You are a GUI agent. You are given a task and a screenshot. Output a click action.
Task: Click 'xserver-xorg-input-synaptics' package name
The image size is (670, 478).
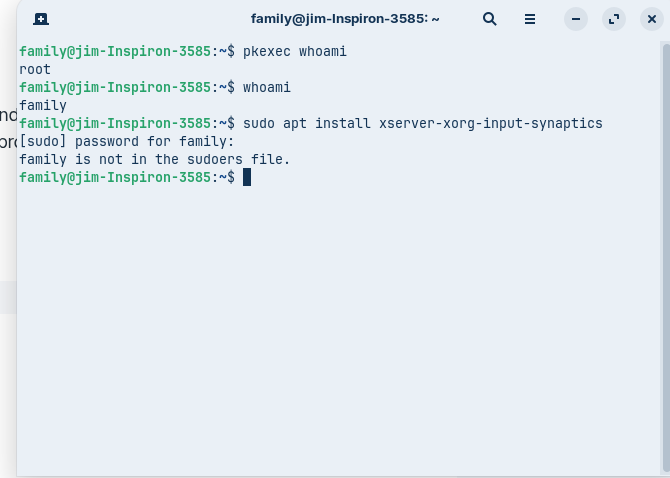(490, 123)
